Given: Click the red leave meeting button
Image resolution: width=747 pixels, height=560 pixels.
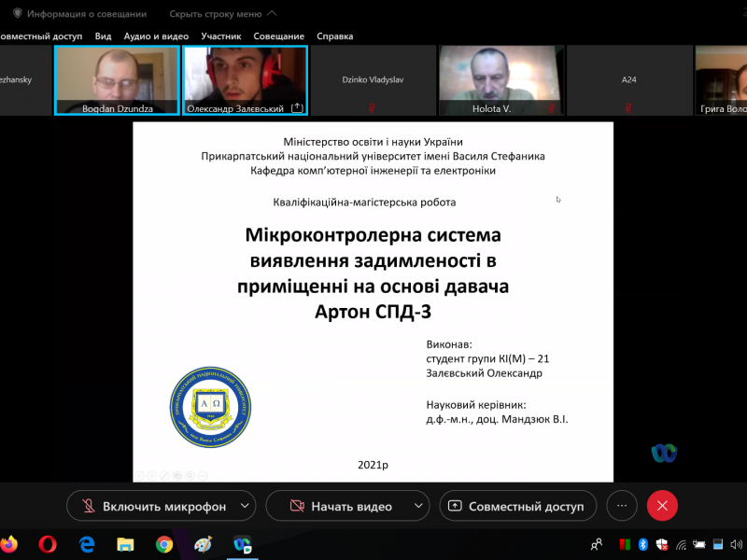Looking at the screenshot, I should point(662,506).
